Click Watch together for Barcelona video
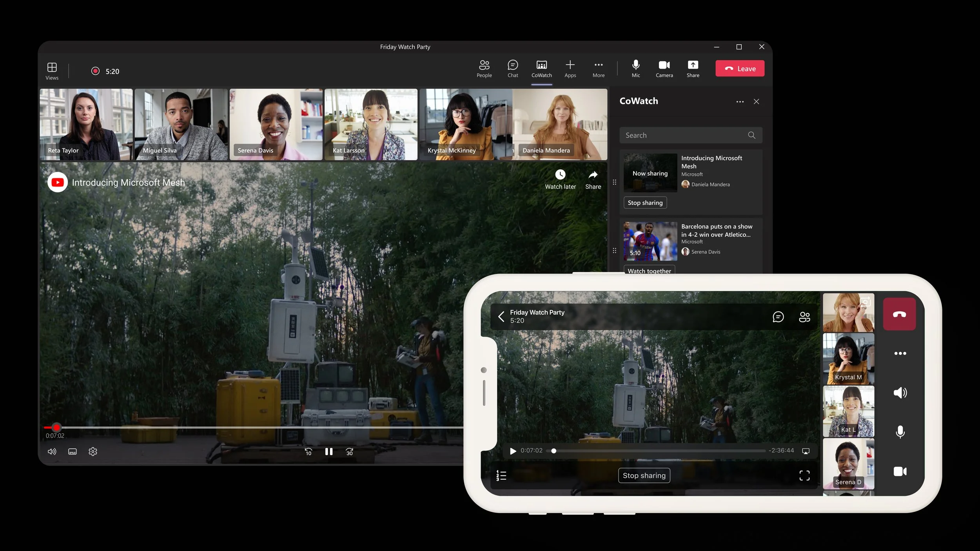Viewport: 980px width, 551px height. coord(649,270)
